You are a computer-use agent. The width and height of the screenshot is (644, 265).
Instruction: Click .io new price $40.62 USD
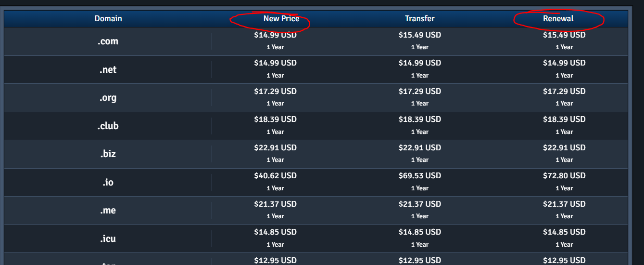(x=275, y=176)
